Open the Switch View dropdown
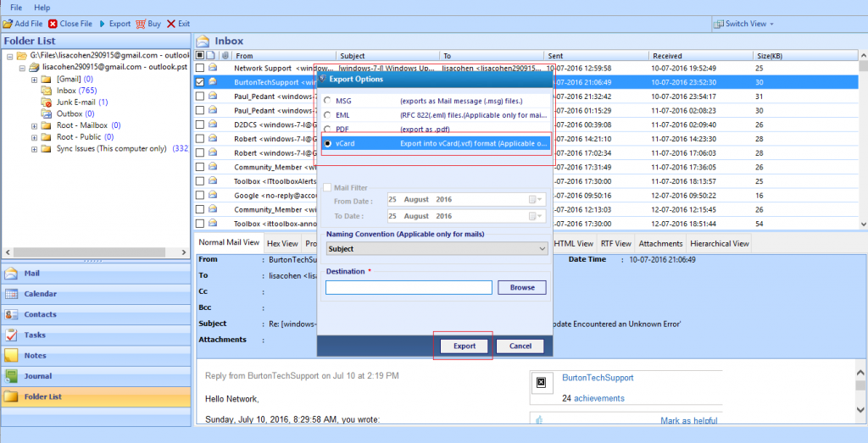 point(743,24)
